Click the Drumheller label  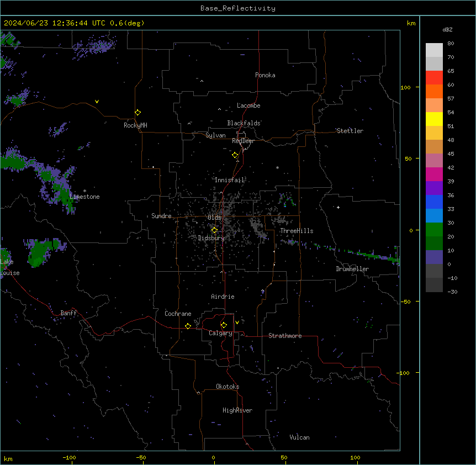[x=352, y=269]
